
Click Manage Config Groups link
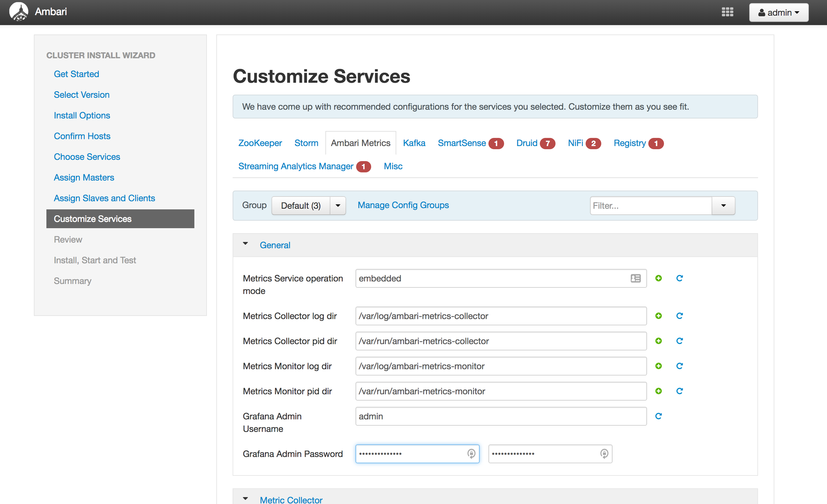pyautogui.click(x=403, y=205)
